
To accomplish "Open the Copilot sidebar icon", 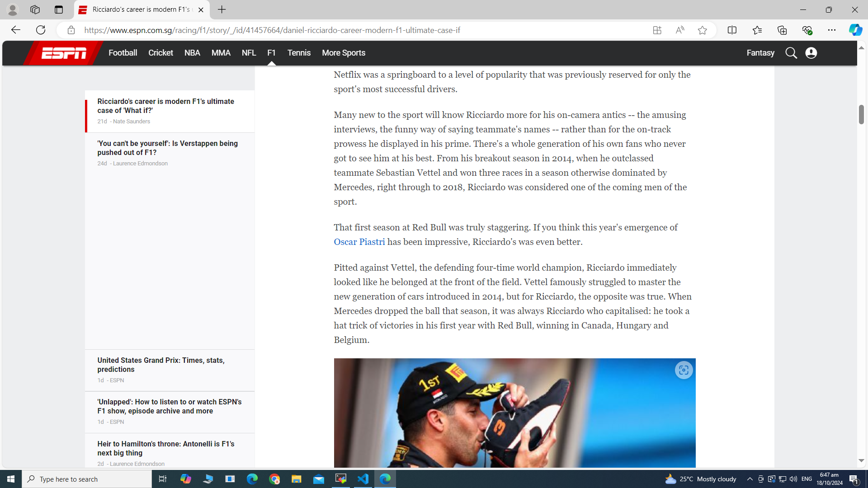I will (x=855, y=30).
